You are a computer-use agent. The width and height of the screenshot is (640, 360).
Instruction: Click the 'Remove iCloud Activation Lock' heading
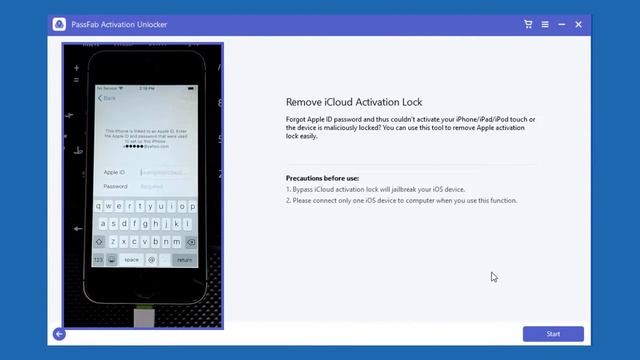click(354, 102)
